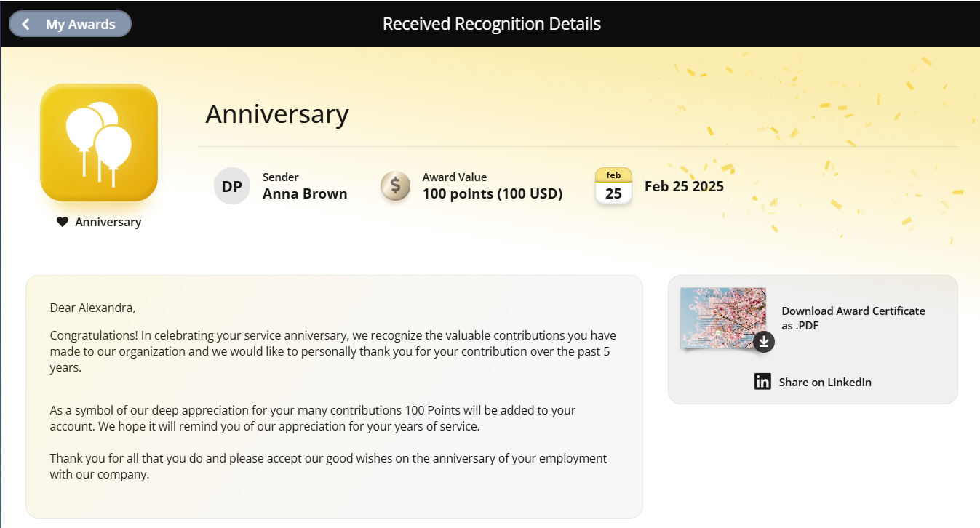Screen dimensions: 980x528
Task: Click the DP sender avatar
Action: (x=232, y=186)
